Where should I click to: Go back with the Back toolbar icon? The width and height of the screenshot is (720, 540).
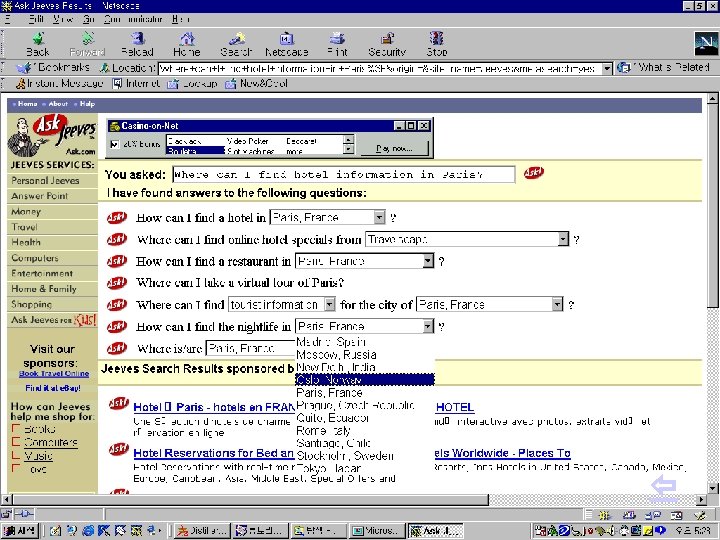pos(37,45)
